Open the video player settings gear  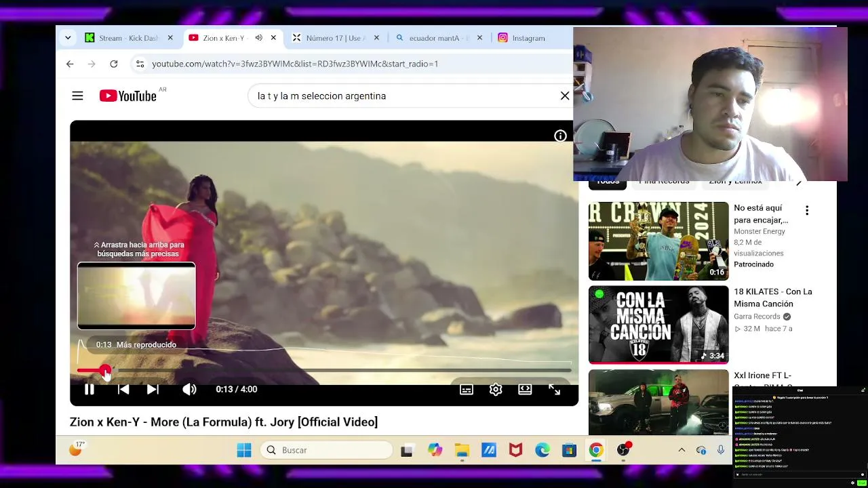496,389
